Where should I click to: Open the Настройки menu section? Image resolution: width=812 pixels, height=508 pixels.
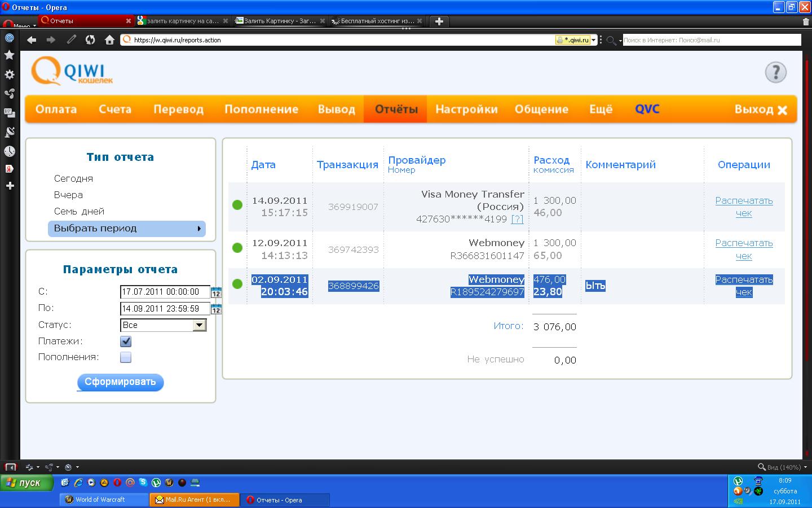pos(466,110)
